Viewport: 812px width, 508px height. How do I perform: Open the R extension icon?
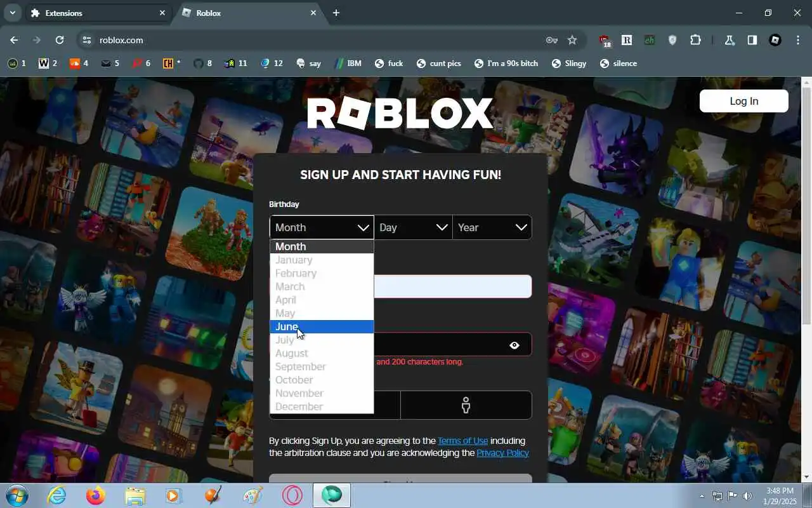(627, 40)
